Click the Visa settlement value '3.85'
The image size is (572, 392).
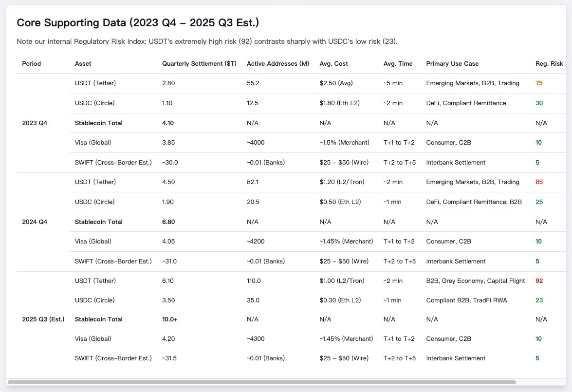coord(168,143)
